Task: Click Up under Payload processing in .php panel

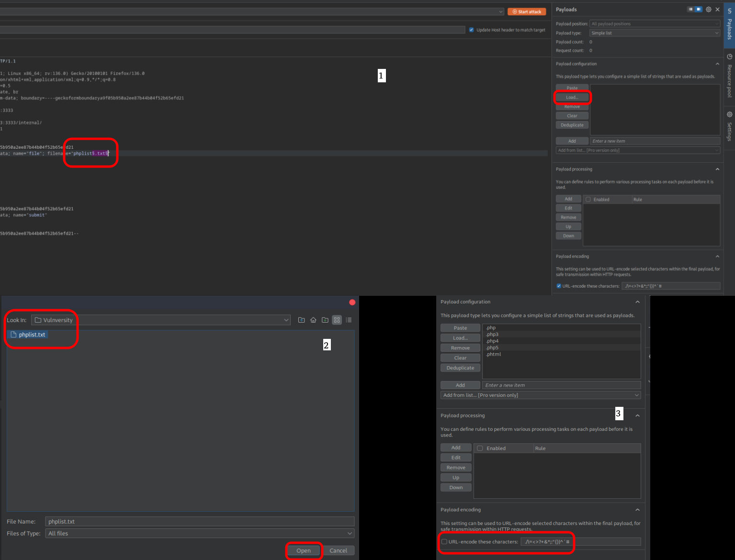Action: coord(456,477)
